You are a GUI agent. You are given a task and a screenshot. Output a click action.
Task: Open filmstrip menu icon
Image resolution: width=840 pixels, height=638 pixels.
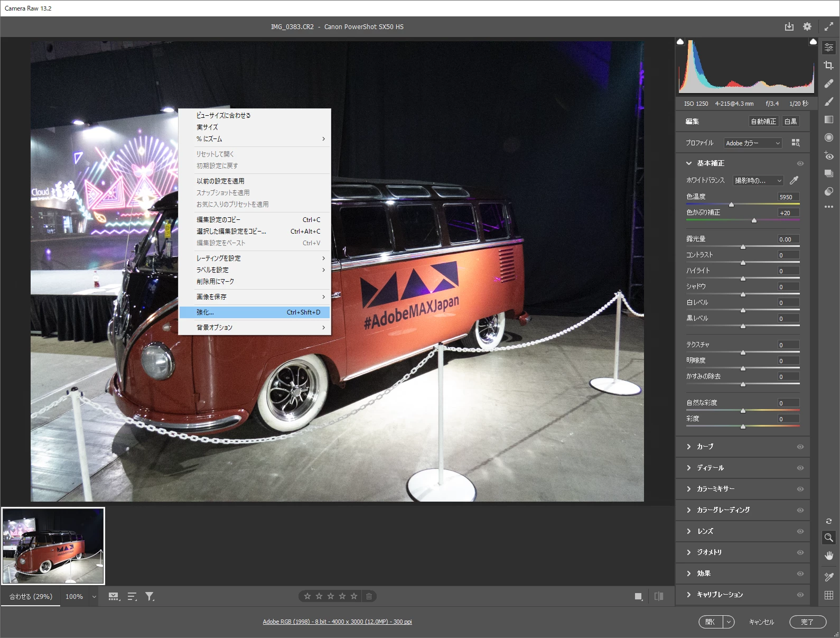coord(114,596)
